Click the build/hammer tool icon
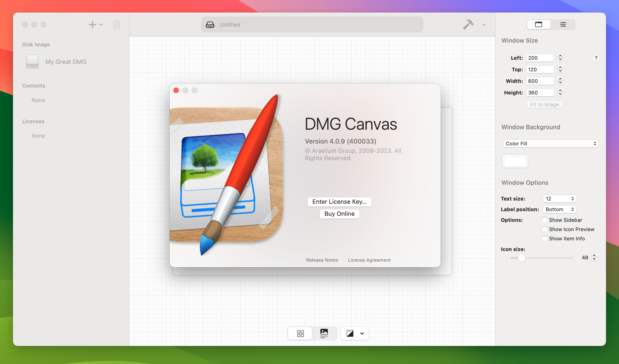 (x=469, y=25)
